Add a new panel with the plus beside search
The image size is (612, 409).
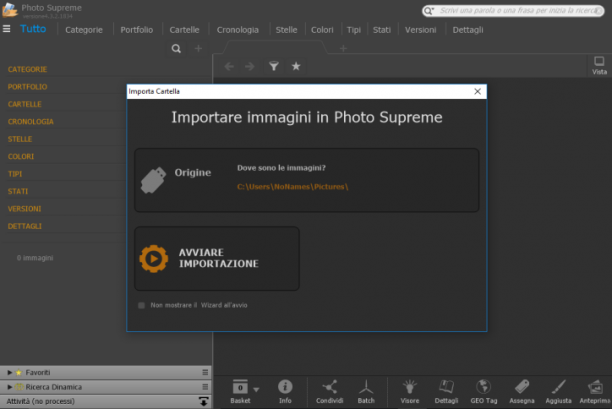(x=198, y=48)
